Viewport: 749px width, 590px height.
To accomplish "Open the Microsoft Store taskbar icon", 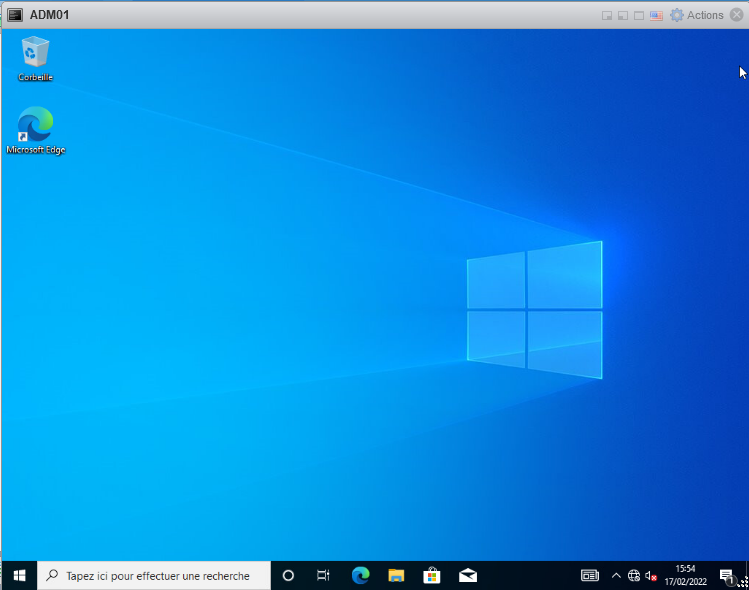I will click(x=432, y=575).
